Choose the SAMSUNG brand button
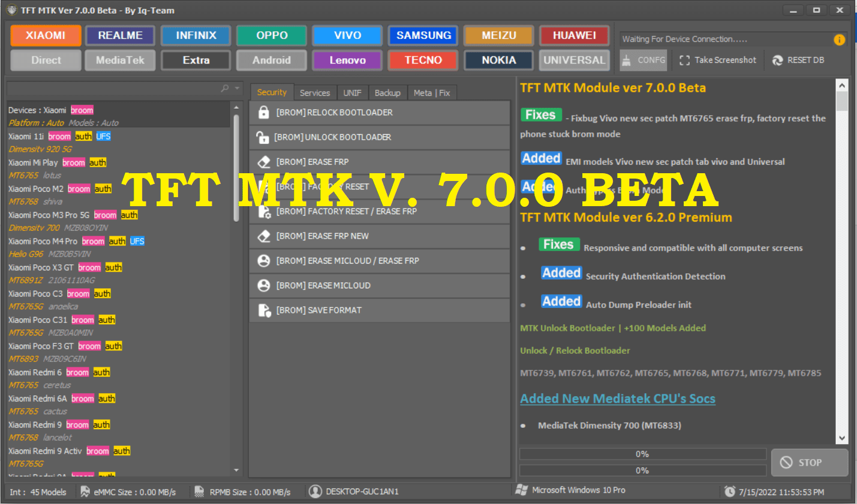Screen dimensions: 857x504 pos(423,35)
